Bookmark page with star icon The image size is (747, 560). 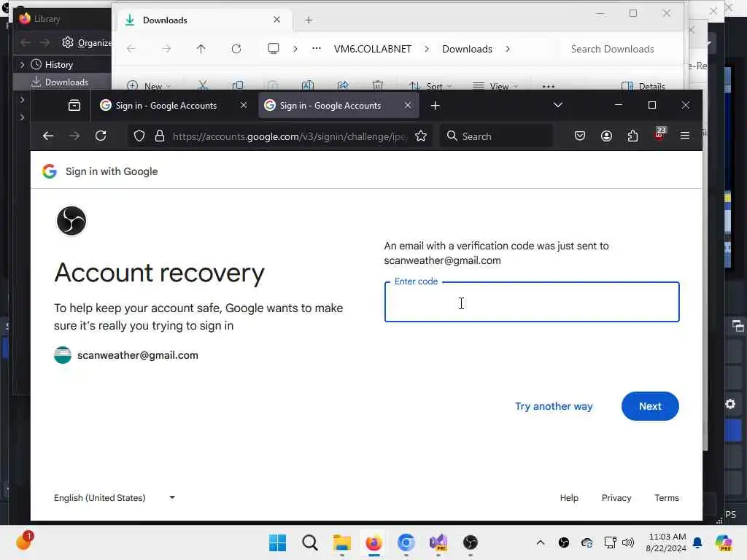[421, 136]
